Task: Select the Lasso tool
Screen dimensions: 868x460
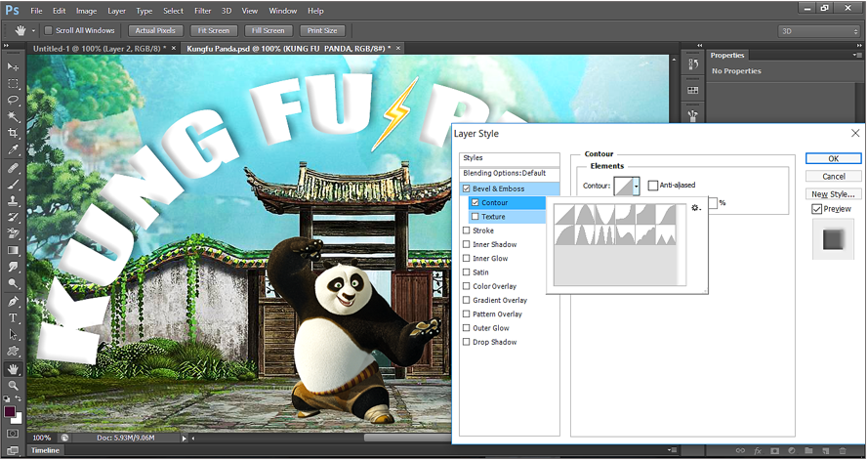Action: point(13,101)
